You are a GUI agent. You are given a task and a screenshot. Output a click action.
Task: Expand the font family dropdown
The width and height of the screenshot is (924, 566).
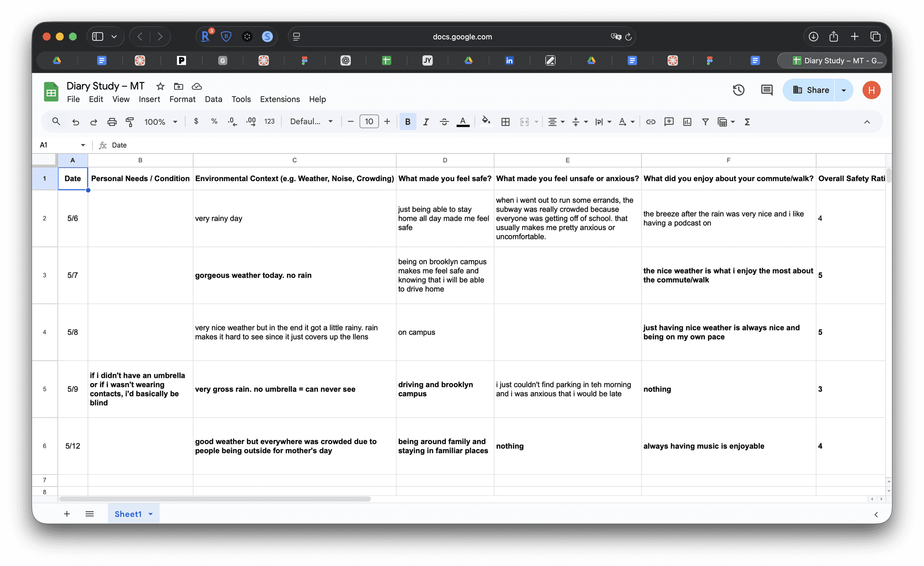click(311, 122)
